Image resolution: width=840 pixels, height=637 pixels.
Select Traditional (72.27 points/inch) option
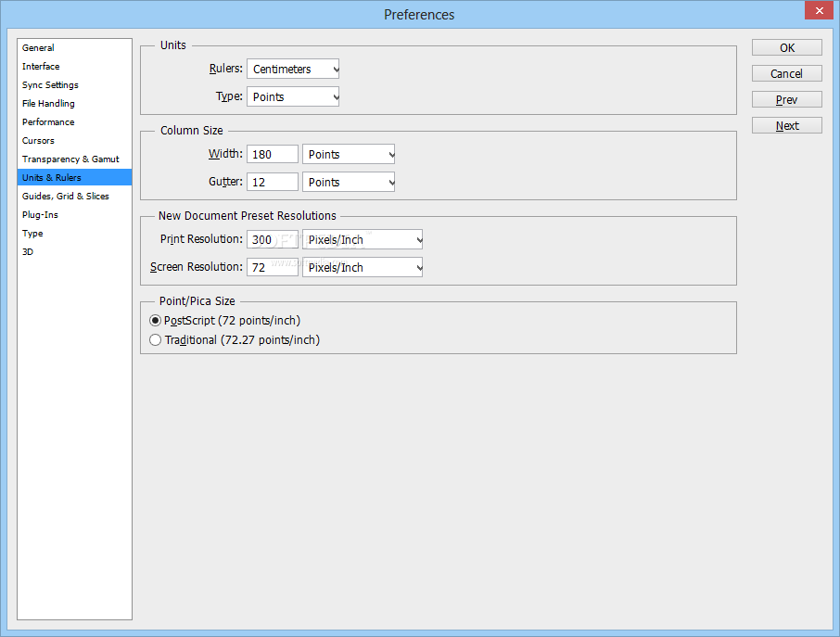(x=235, y=340)
